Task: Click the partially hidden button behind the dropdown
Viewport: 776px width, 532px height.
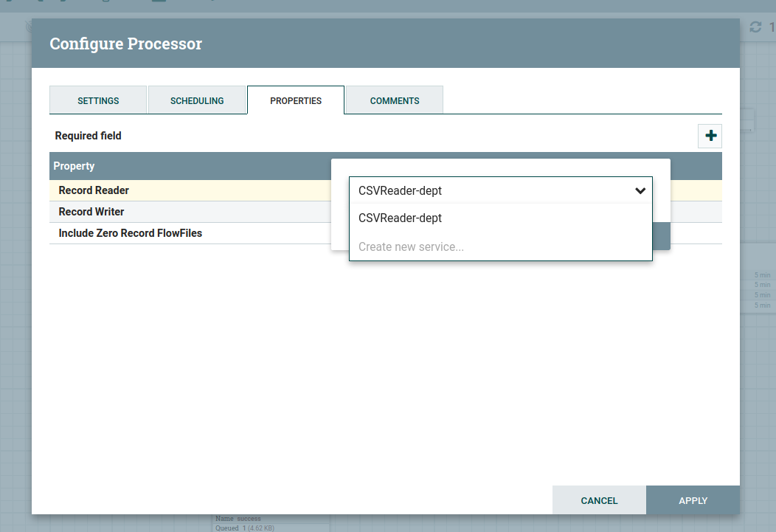Action: click(661, 236)
